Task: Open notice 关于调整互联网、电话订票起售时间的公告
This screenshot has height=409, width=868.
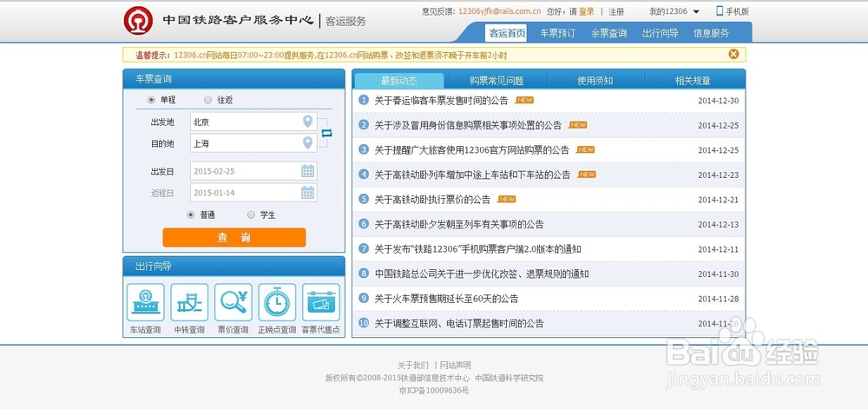Action: coord(459,323)
